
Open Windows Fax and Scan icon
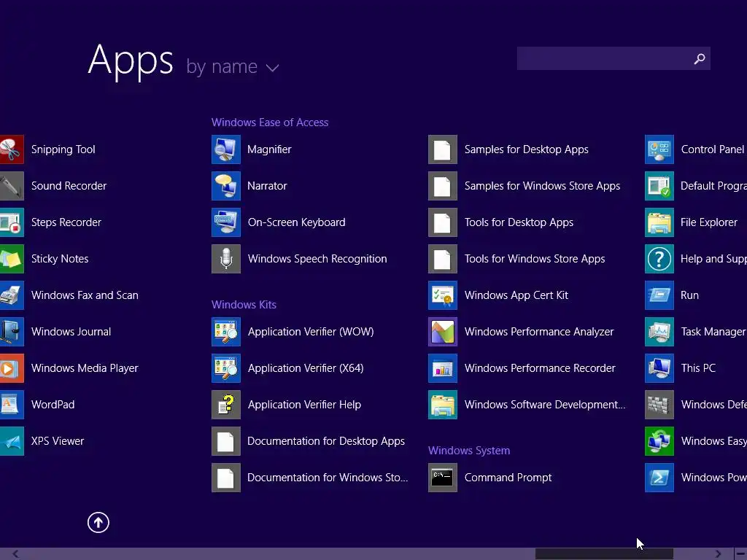point(12,295)
